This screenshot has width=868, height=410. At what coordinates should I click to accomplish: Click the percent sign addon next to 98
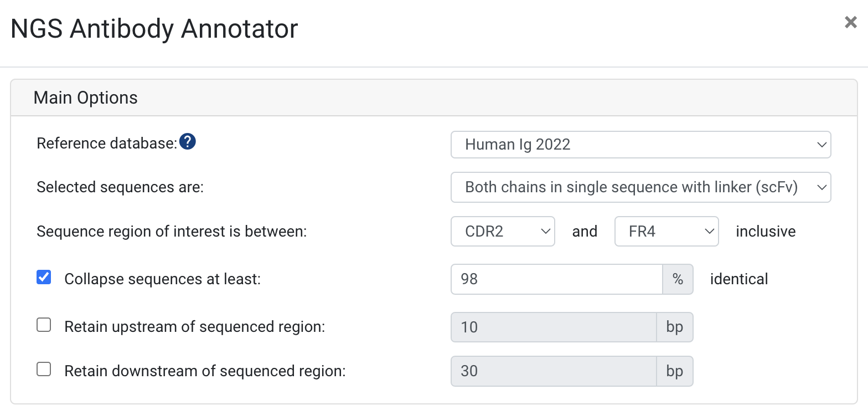click(678, 279)
